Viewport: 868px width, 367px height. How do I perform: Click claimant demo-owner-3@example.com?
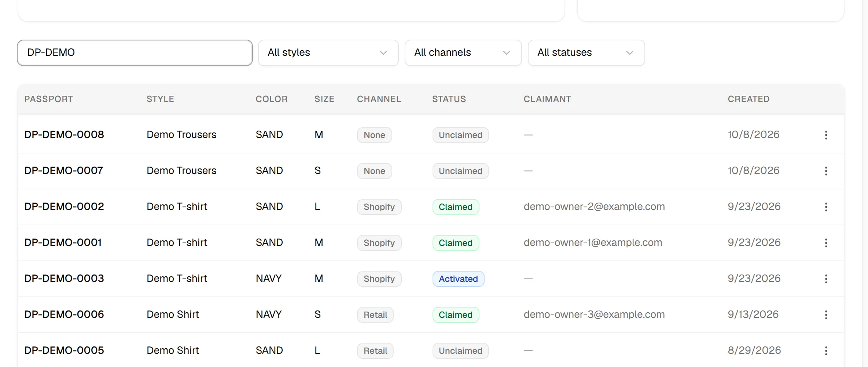click(594, 315)
